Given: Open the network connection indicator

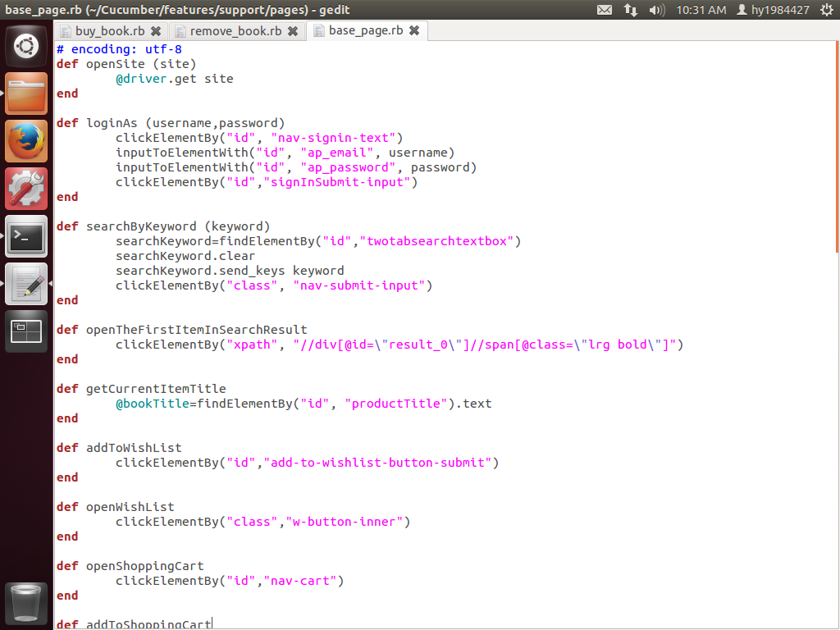Looking at the screenshot, I should pyautogui.click(x=631, y=10).
